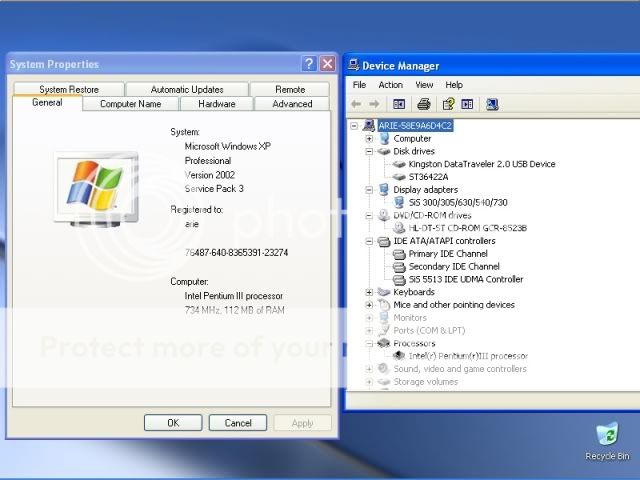The image size is (640, 480).
Task: Open the View menu in Device Manager
Action: coord(424,85)
